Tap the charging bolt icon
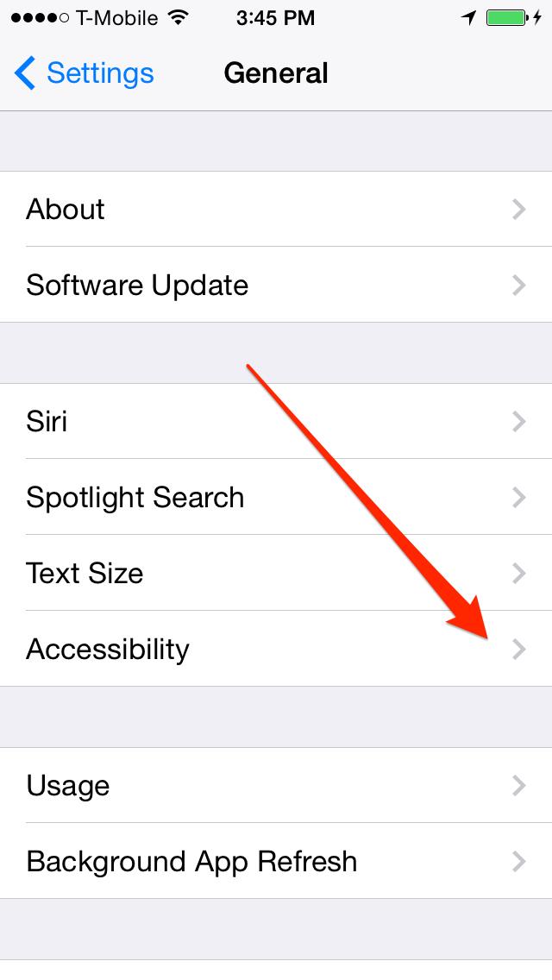This screenshot has height=980, width=552. click(537, 17)
